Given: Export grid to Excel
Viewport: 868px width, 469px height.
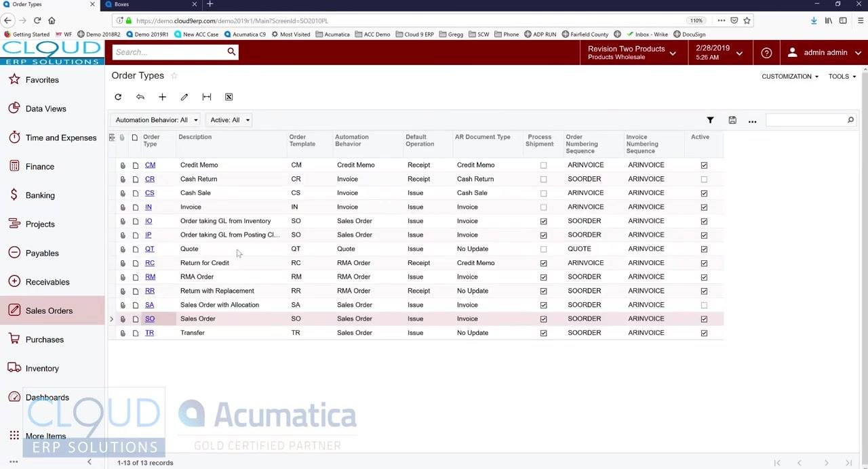Looking at the screenshot, I should 229,97.
